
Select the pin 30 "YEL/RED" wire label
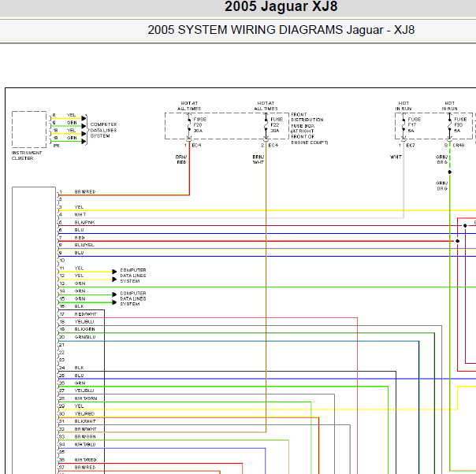pos(84,414)
